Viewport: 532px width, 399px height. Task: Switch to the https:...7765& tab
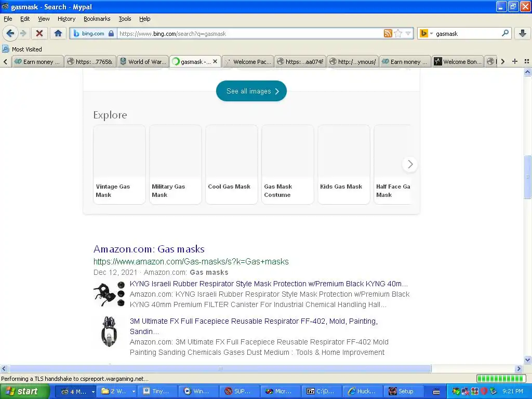point(90,62)
